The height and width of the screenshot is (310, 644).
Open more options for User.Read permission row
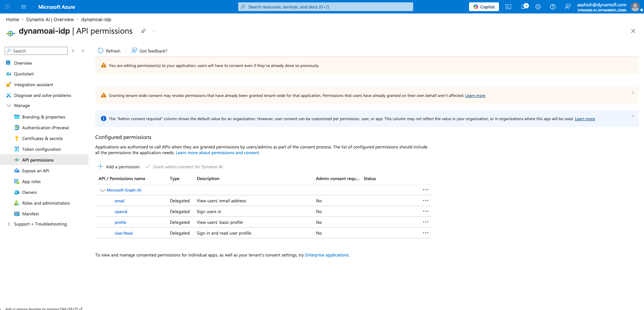tap(426, 233)
